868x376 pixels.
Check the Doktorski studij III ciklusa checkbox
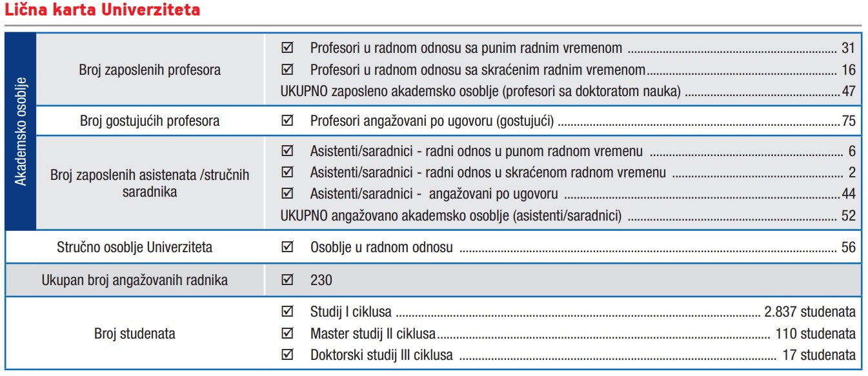coord(288,354)
